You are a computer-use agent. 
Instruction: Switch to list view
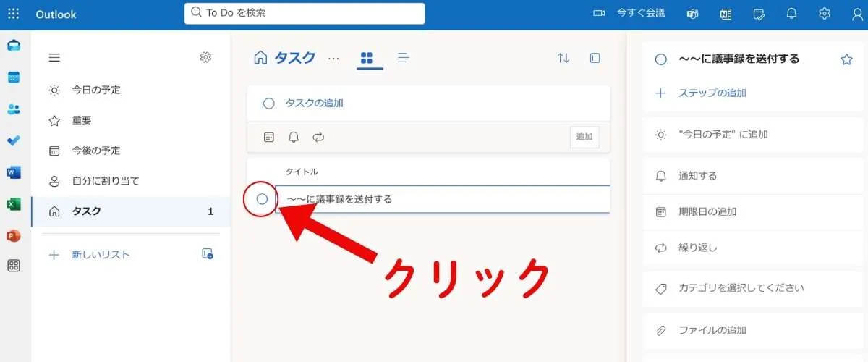404,58
